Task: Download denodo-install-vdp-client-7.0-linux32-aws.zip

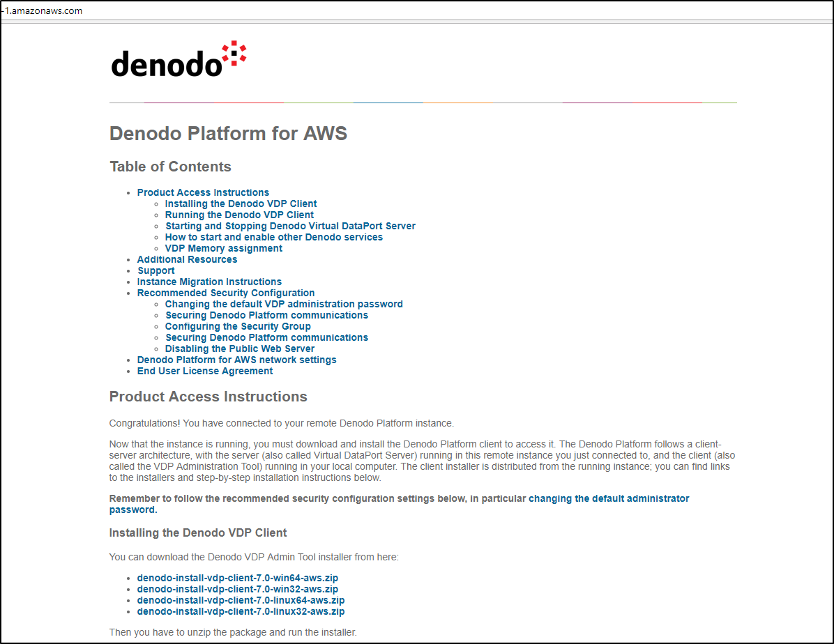Action: click(x=241, y=611)
